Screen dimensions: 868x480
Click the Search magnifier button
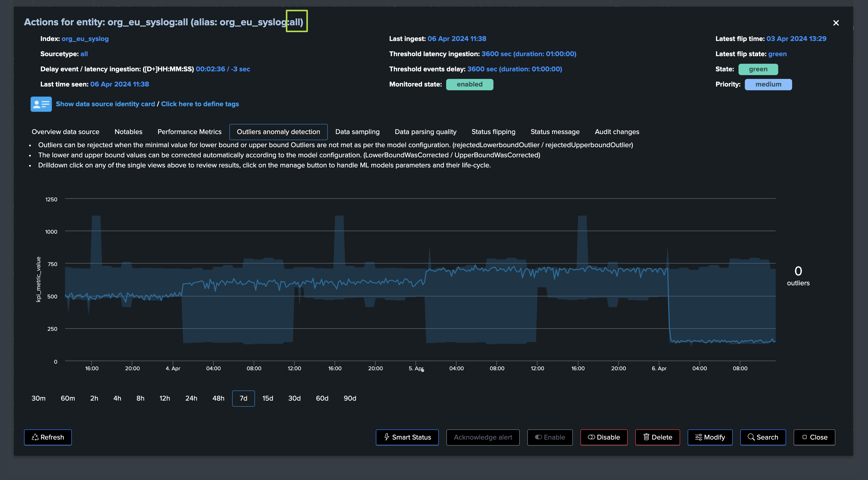click(763, 437)
